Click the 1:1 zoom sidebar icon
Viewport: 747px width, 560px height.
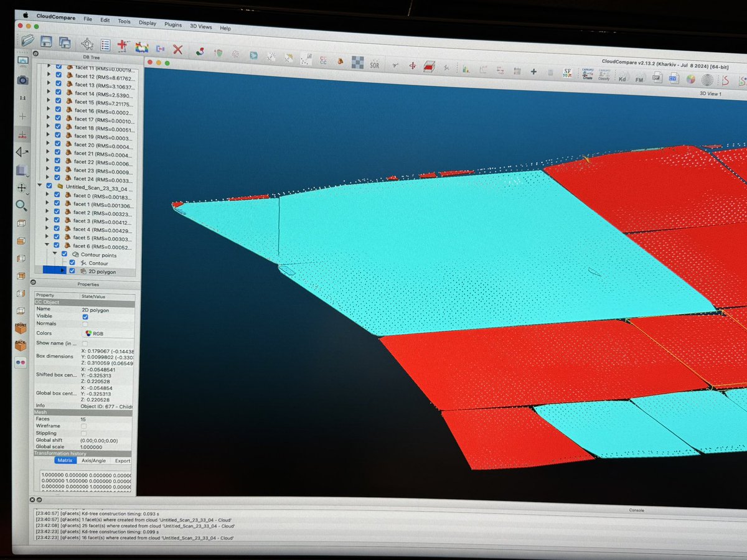click(x=22, y=98)
